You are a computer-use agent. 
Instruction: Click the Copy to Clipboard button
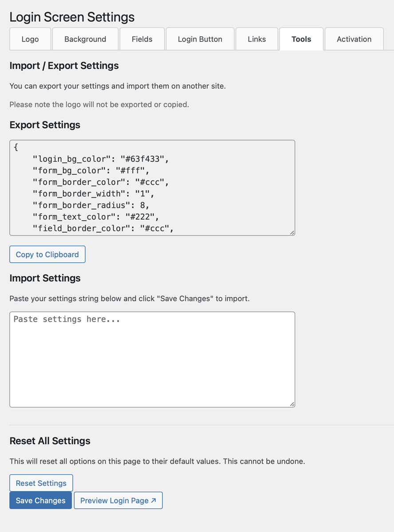click(x=47, y=254)
